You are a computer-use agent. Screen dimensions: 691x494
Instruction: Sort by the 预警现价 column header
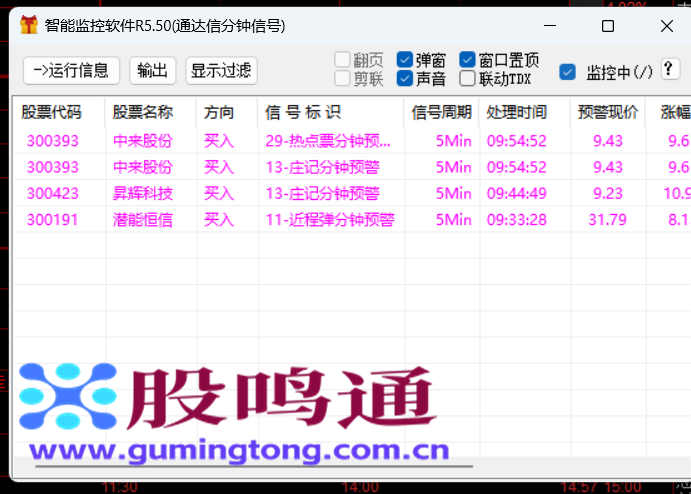click(608, 112)
